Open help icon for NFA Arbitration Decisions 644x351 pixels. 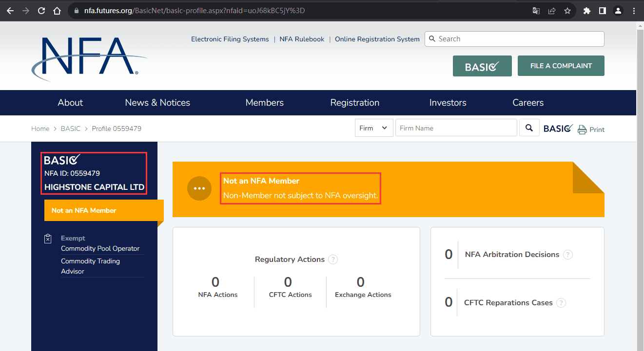568,255
